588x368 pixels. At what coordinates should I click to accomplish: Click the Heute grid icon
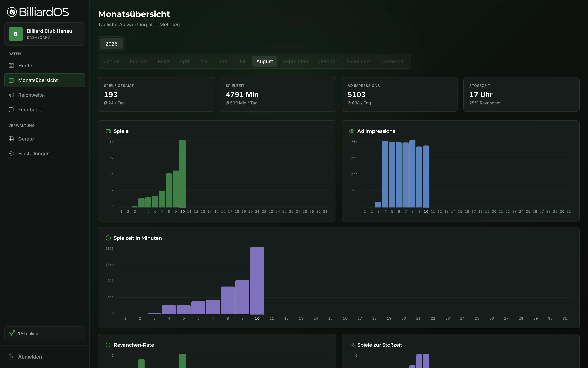click(11, 66)
